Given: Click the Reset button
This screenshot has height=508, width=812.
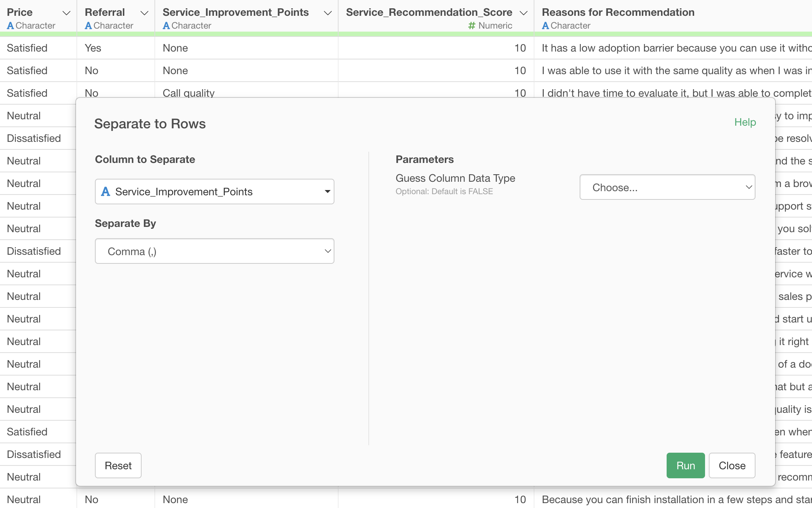Looking at the screenshot, I should (x=118, y=465).
